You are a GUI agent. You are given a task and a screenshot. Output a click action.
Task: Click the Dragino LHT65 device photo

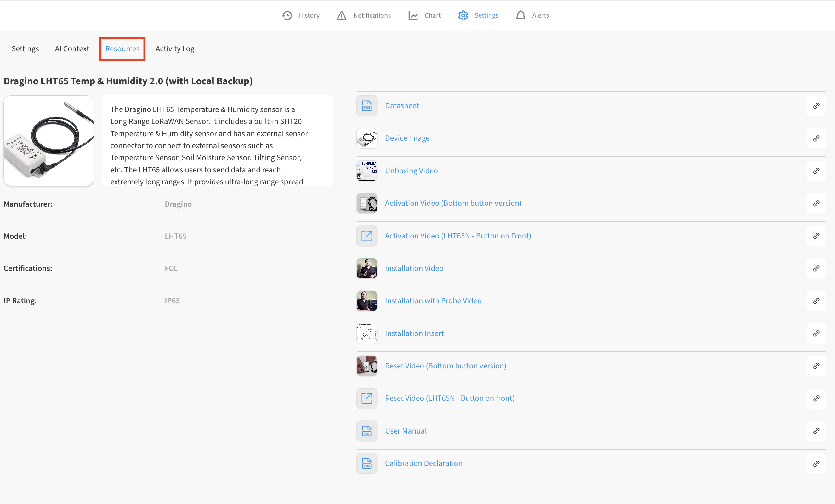(49, 141)
